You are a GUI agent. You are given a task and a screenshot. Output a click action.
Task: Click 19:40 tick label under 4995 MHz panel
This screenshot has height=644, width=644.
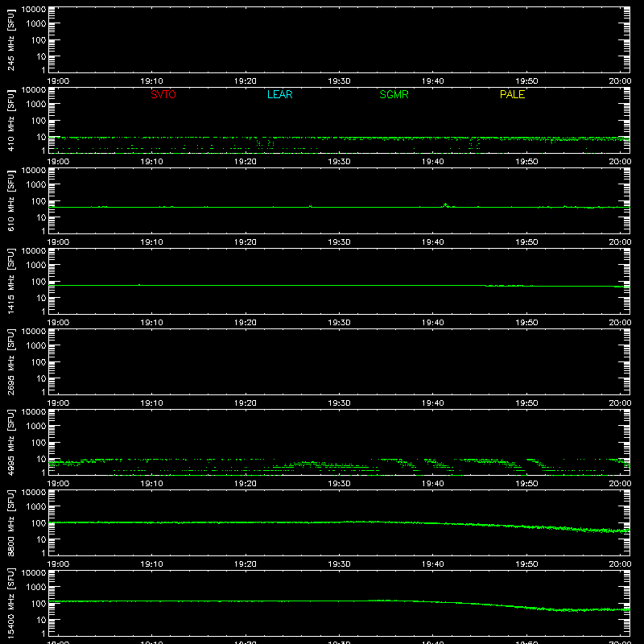[x=433, y=484]
